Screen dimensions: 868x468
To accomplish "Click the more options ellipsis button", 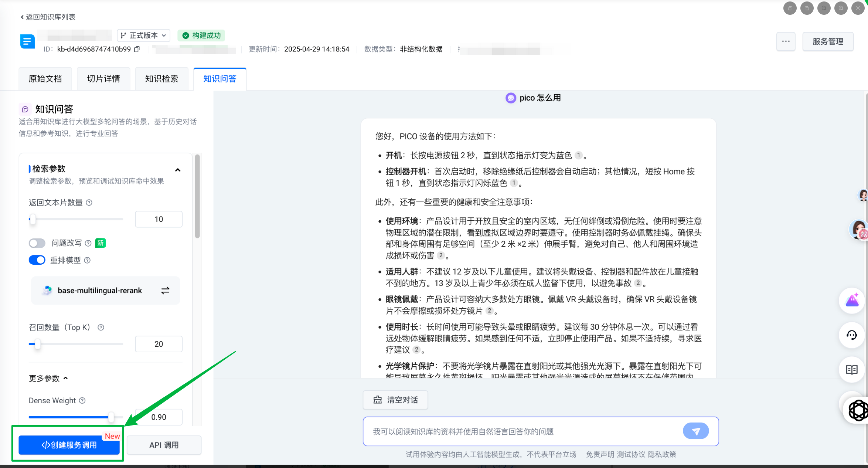I will [786, 41].
